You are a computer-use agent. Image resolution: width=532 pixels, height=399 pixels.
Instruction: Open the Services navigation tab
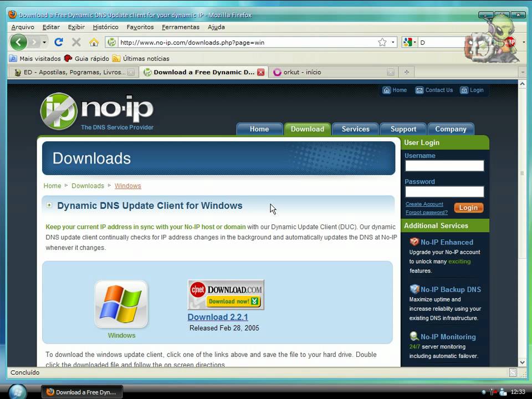[x=356, y=129]
